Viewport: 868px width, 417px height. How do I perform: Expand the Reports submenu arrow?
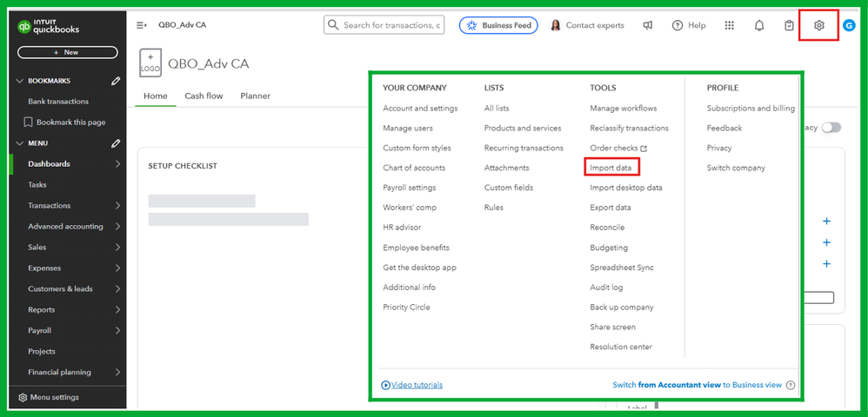click(118, 309)
